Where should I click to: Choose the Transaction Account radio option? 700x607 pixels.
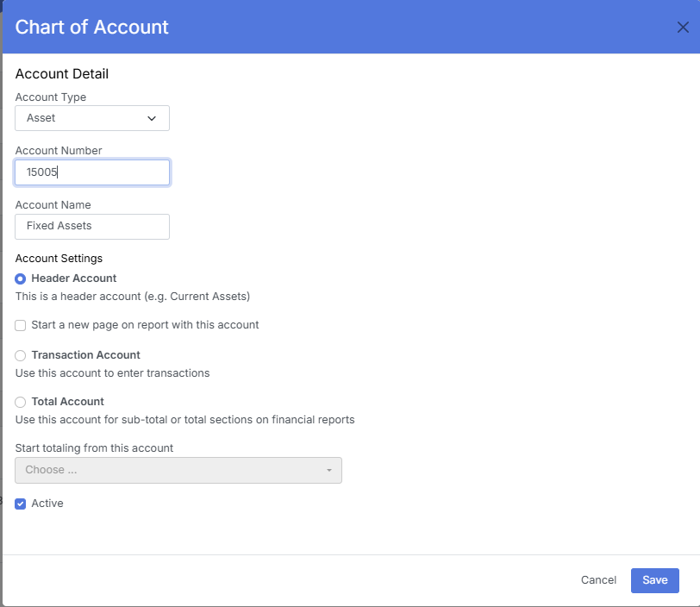click(x=21, y=355)
